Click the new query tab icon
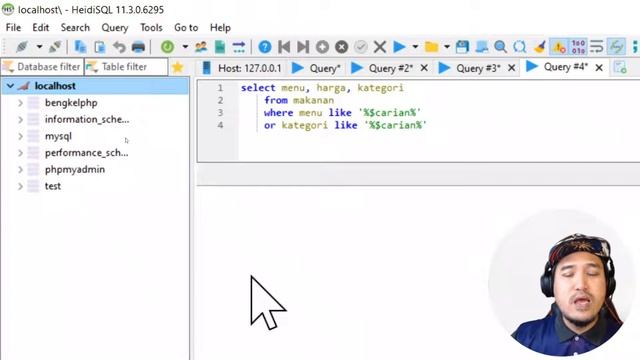The image size is (640, 360). tap(620, 68)
